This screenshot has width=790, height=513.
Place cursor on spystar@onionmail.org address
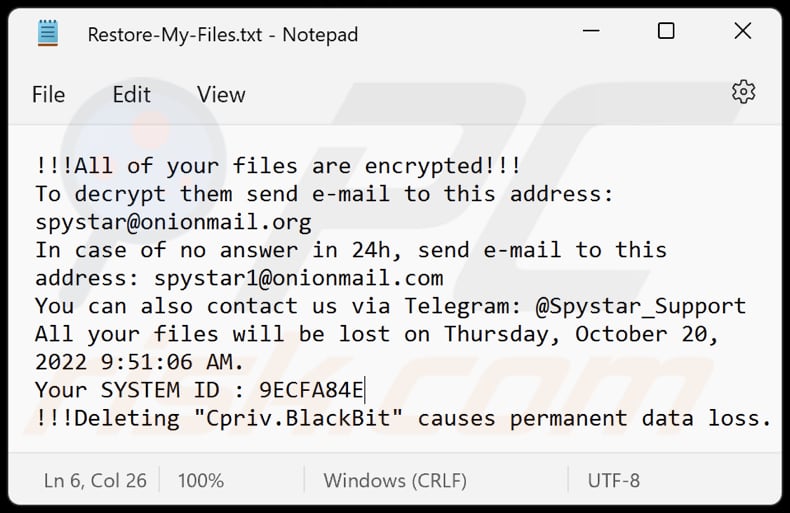[x=173, y=222]
